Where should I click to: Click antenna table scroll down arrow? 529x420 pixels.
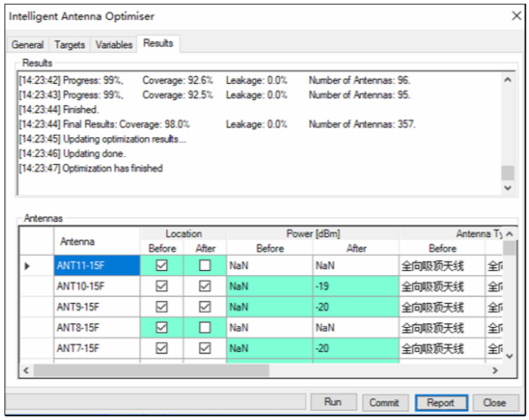coord(509,356)
